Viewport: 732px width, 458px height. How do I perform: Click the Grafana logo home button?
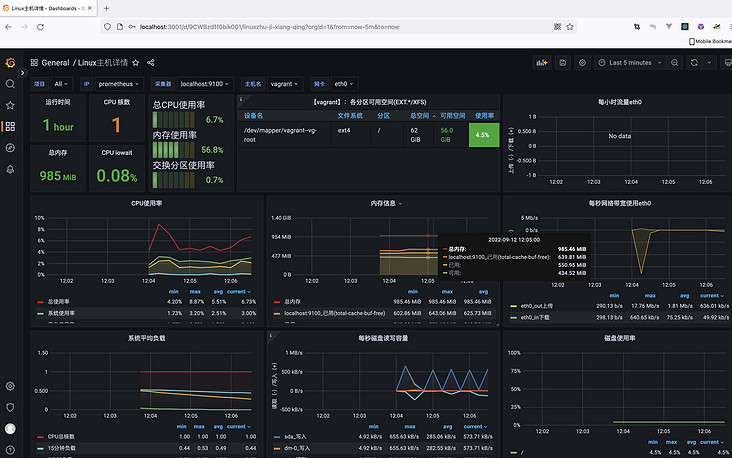[x=10, y=62]
